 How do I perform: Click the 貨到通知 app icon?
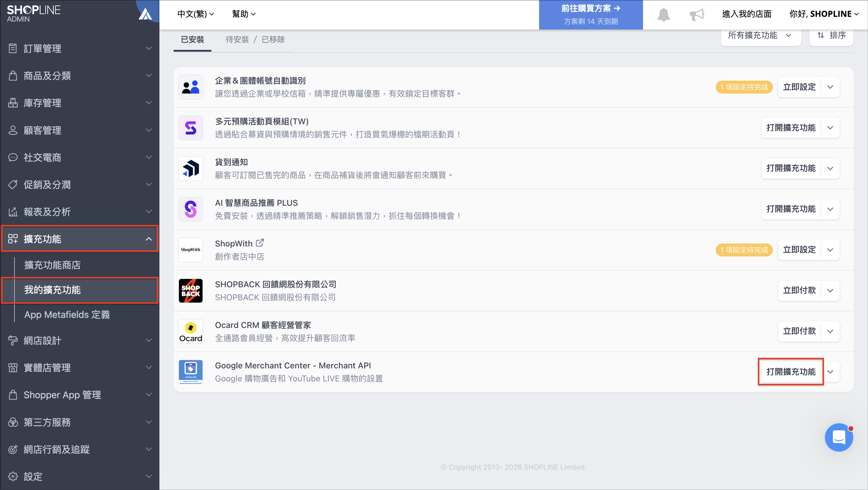tap(191, 169)
